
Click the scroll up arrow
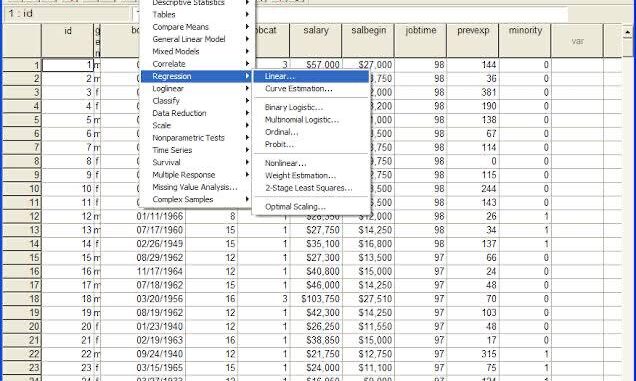pos(627,32)
